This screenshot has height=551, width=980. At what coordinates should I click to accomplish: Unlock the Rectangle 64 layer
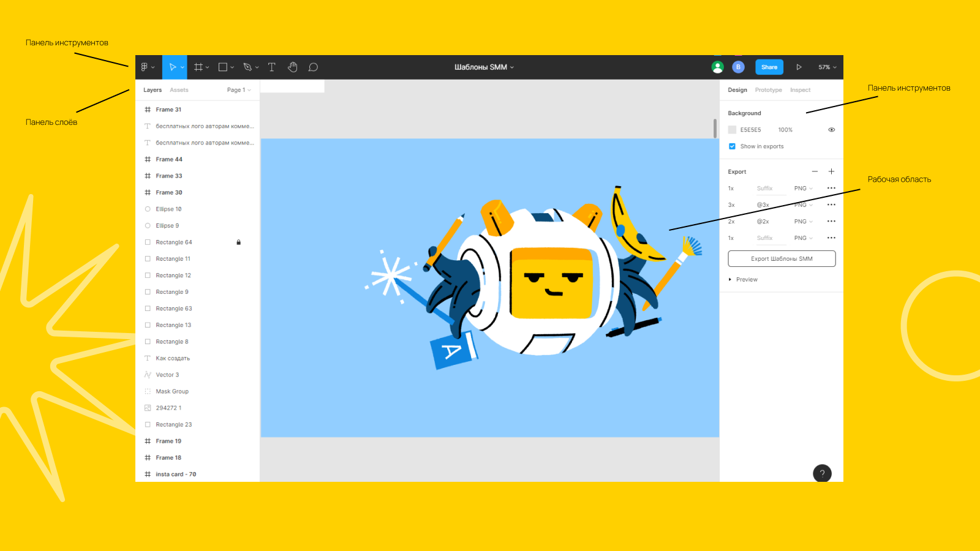(x=239, y=242)
